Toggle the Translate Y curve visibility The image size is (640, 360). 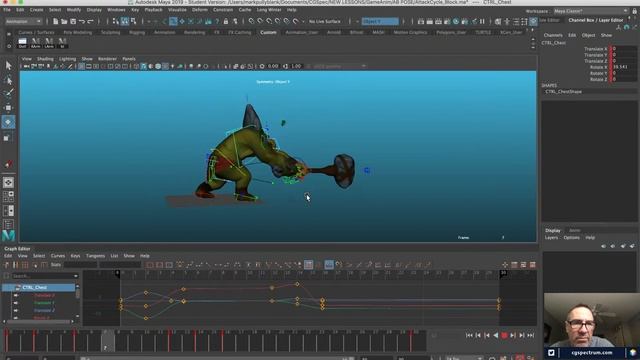tap(16, 303)
